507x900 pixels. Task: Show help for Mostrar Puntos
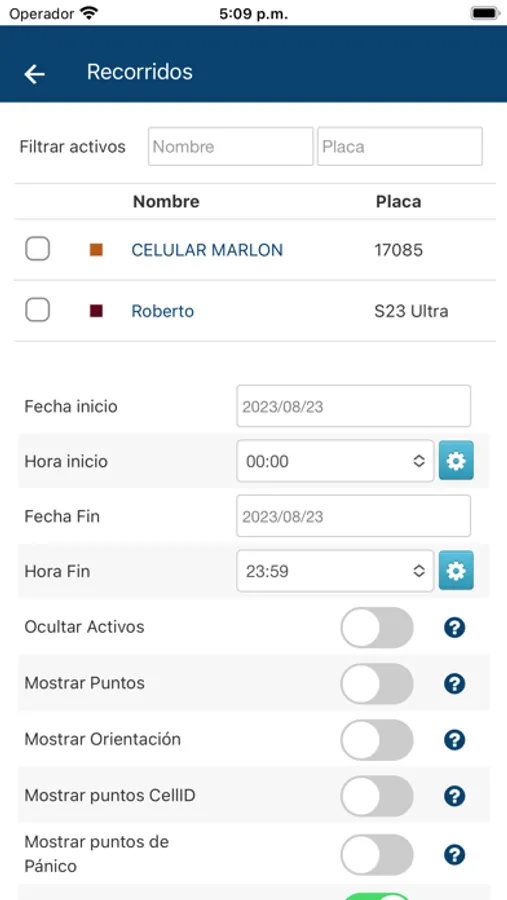click(x=454, y=684)
